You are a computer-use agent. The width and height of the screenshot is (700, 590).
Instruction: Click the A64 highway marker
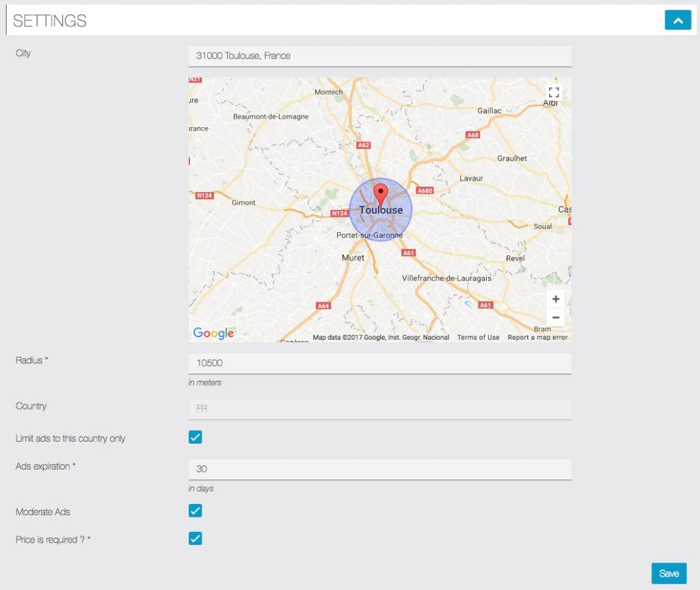tap(324, 306)
